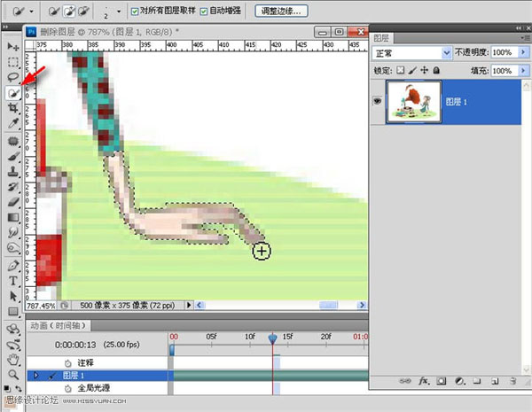
Task: Hide 图层 1 with eye icon
Action: tap(379, 101)
